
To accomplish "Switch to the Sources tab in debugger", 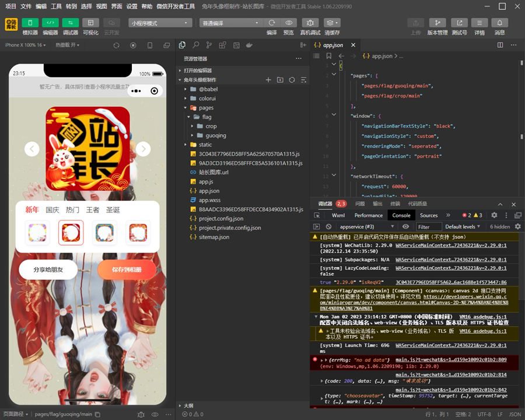I will [429, 215].
